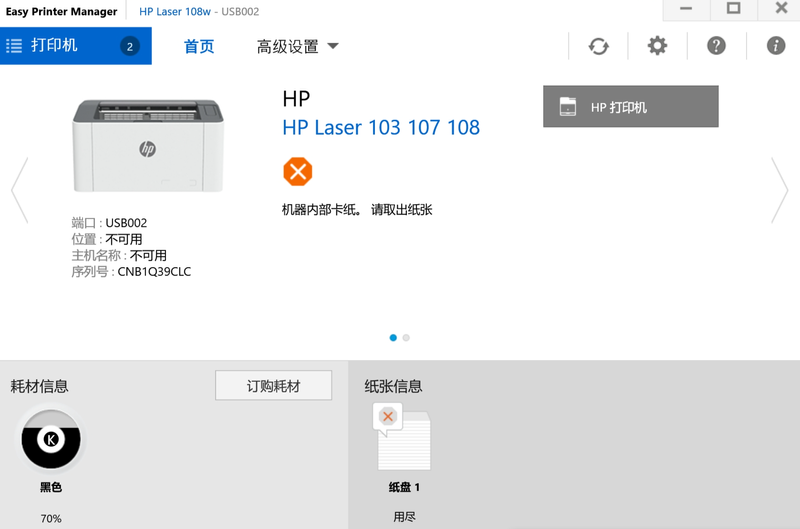Click the orange error status icon
The width and height of the screenshot is (800, 529).
click(297, 171)
